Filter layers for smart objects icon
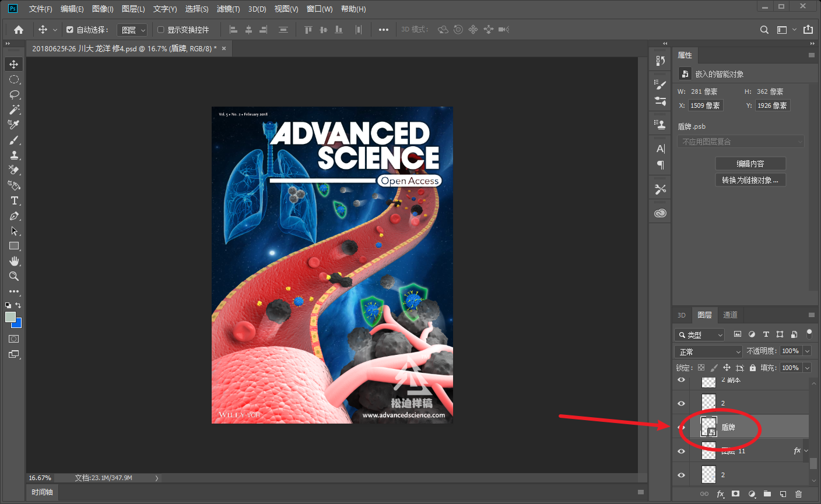 click(794, 334)
